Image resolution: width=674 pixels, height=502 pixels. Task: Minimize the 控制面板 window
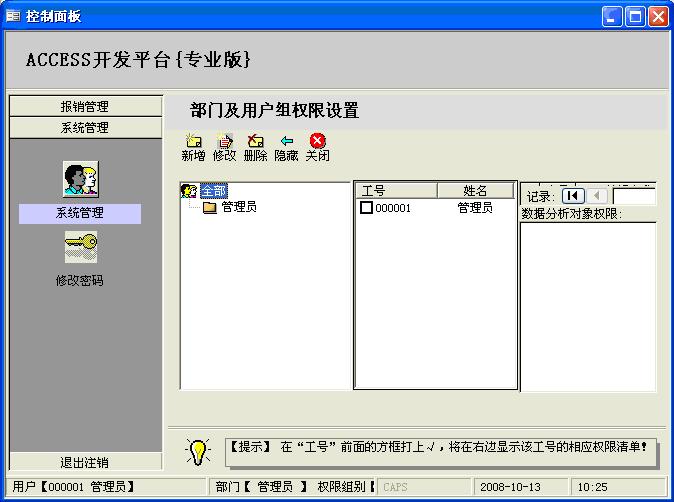tap(612, 17)
